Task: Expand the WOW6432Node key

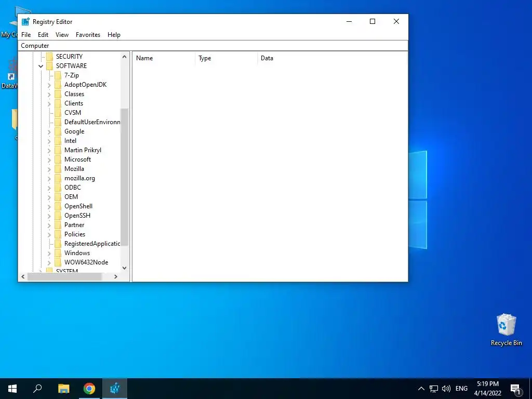Action: 49,262
